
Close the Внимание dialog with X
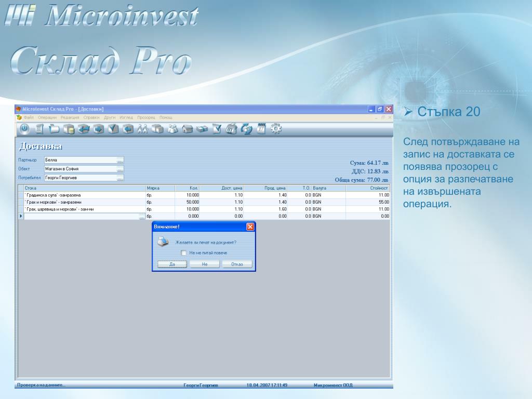click(250, 227)
